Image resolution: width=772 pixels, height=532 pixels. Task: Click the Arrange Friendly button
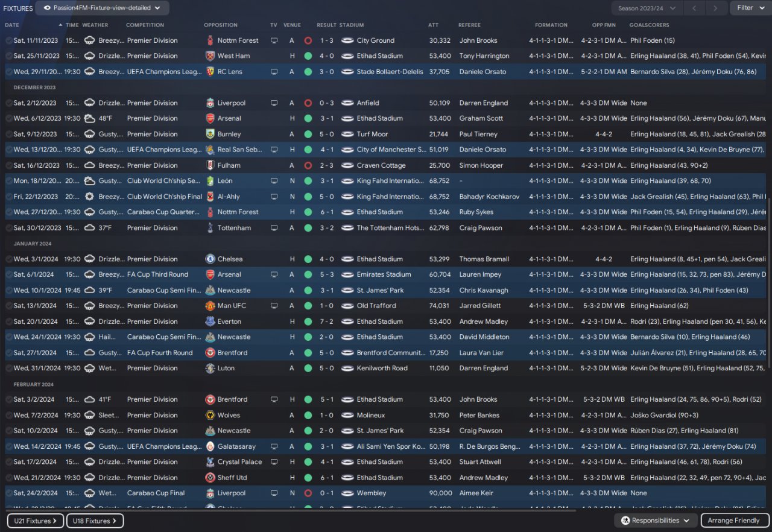pyautogui.click(x=735, y=521)
